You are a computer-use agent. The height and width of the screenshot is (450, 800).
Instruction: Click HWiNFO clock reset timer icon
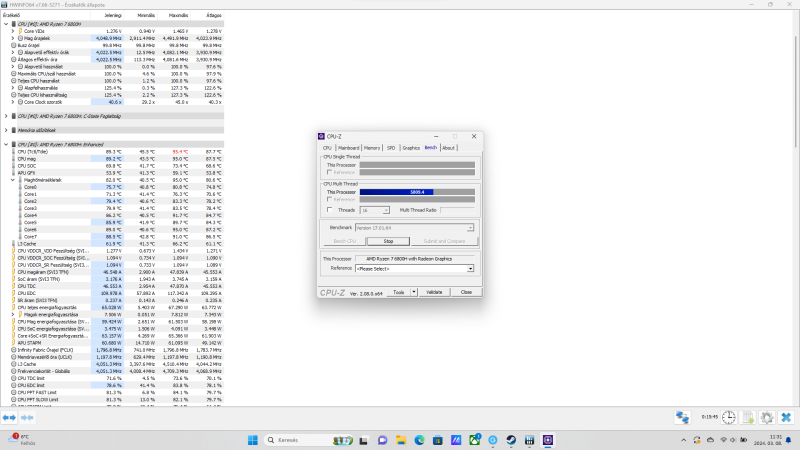[729, 417]
